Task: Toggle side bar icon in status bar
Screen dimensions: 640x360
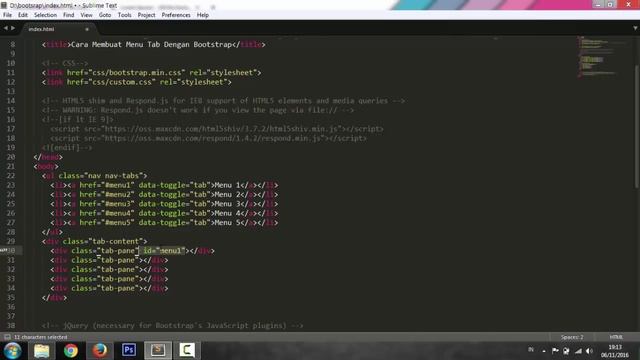Action: coord(7,337)
